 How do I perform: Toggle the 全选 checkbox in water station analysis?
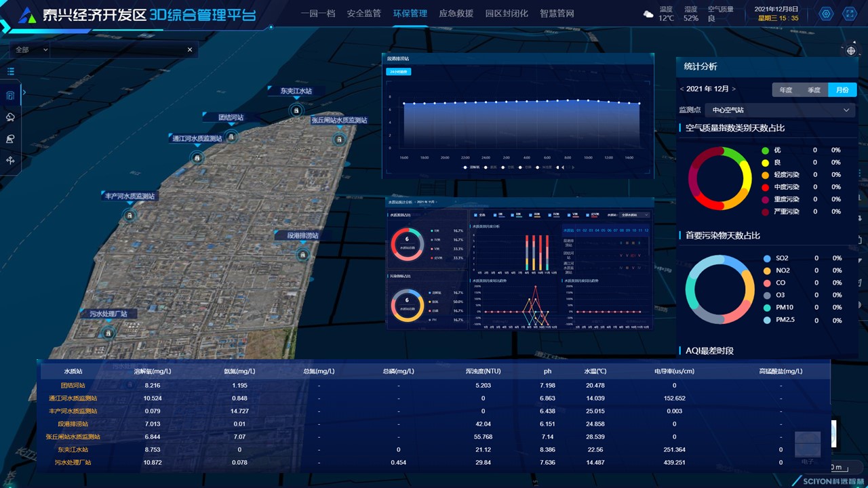[474, 215]
